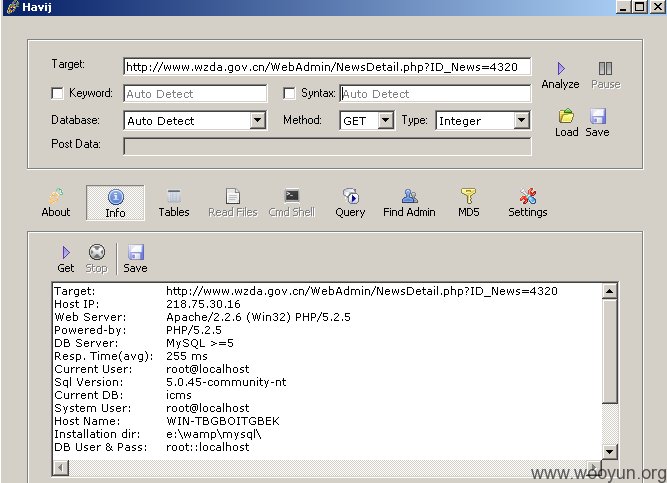Click the scroll left arrow of results
This screenshot has height=483, width=667.
click(60, 468)
